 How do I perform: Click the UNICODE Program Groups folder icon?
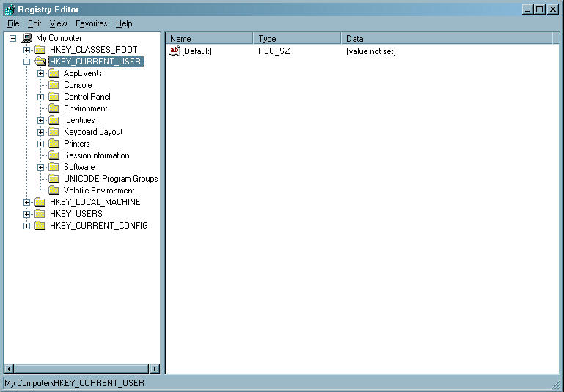coord(54,179)
